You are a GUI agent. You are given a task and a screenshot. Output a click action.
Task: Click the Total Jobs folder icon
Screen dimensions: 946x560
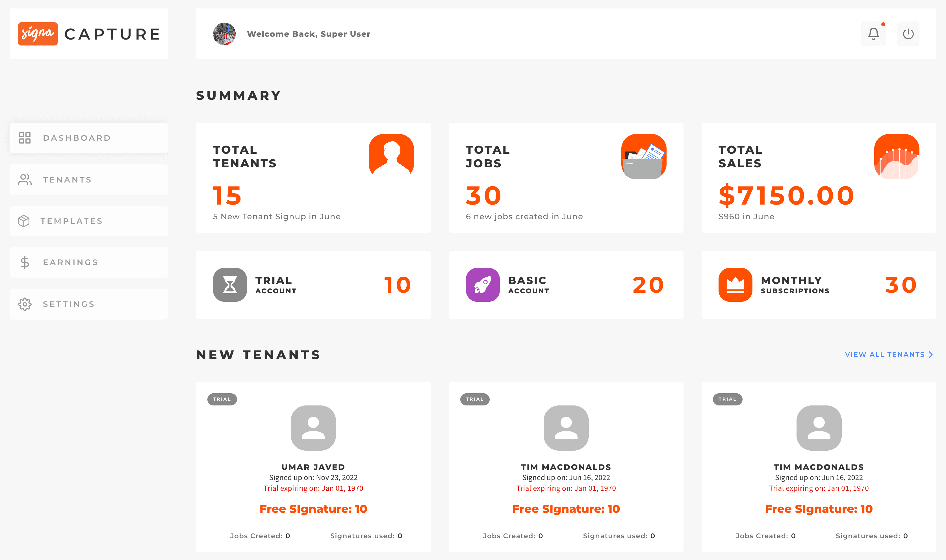[644, 156]
